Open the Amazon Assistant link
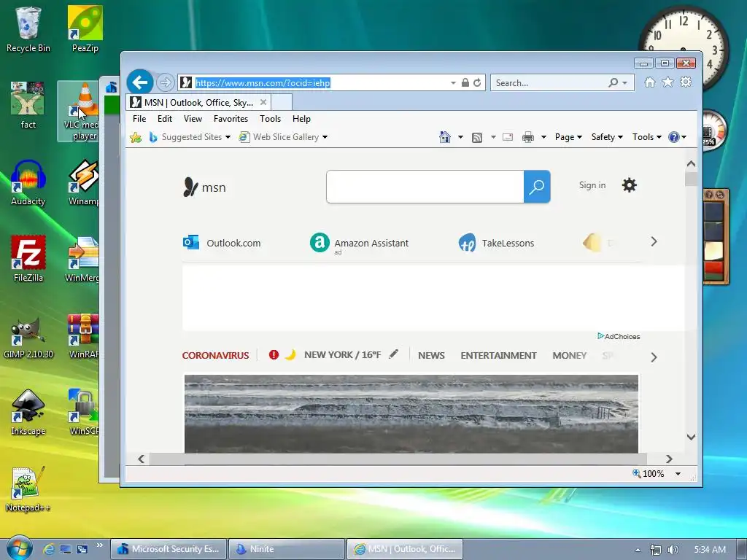 point(359,244)
